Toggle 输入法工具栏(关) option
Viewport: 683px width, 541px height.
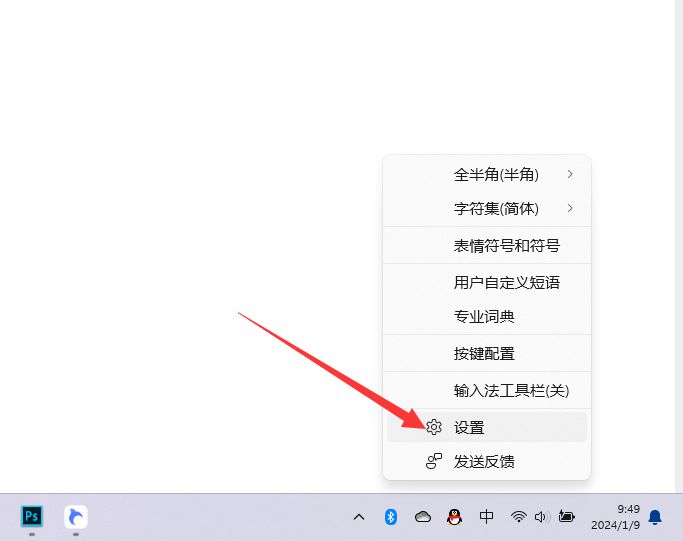pos(487,391)
